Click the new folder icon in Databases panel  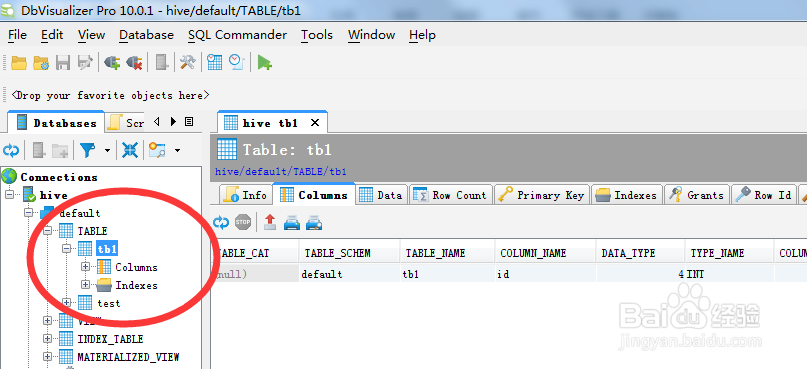pos(60,150)
